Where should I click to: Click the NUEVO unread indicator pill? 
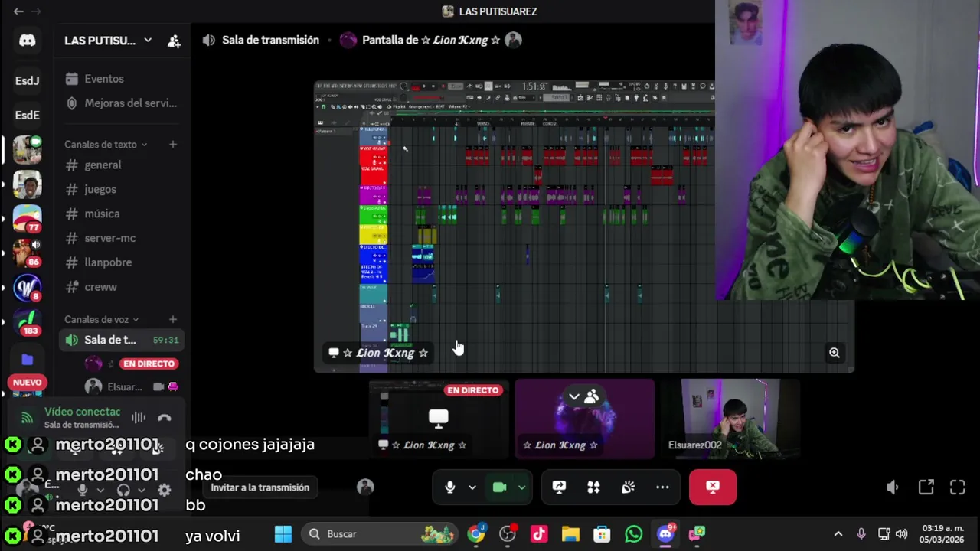tap(27, 382)
